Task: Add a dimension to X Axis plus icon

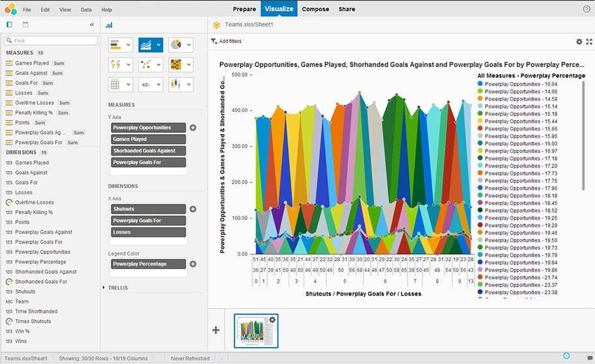Action: point(193,209)
